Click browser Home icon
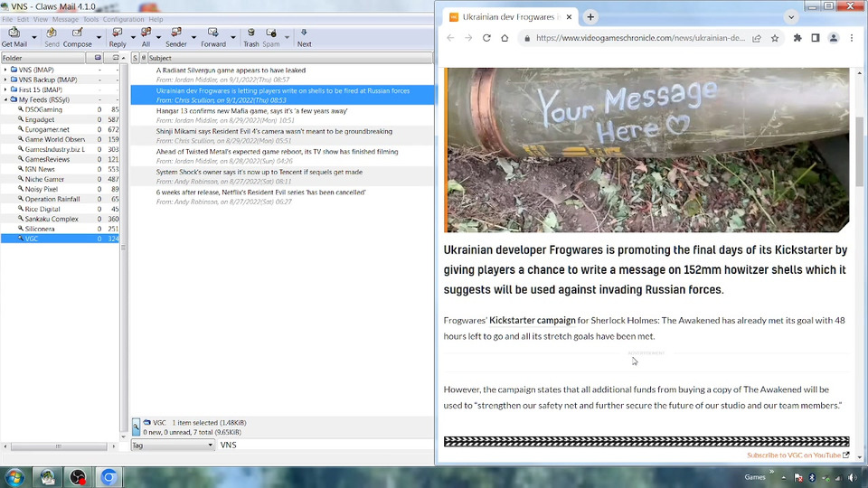The image size is (868, 488). [x=505, y=38]
